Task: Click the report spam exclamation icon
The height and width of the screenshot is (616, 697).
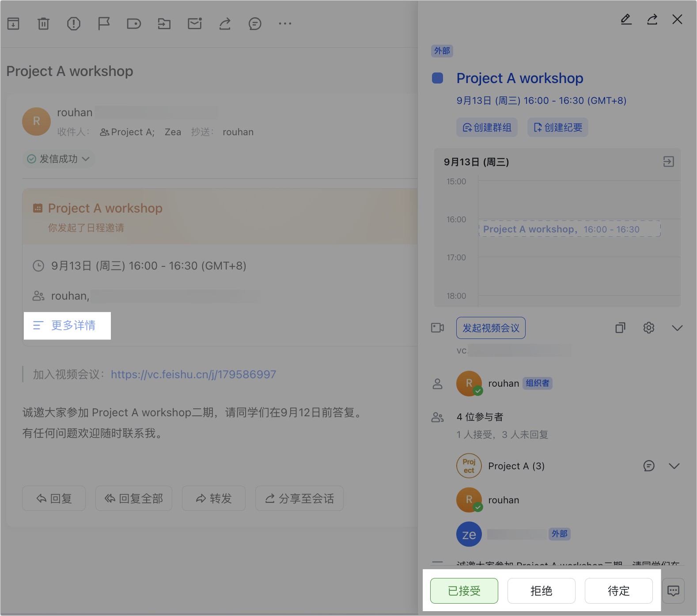Action: tap(73, 23)
